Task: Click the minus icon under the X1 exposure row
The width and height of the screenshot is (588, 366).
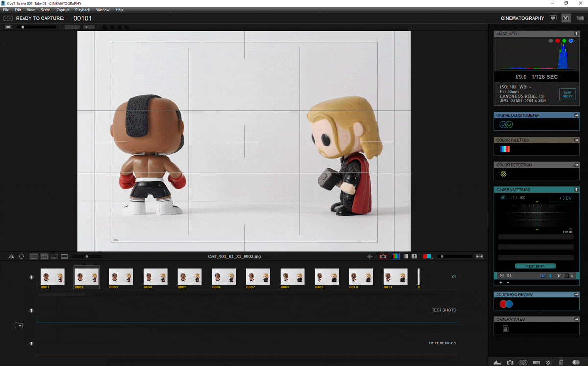Action: click(x=508, y=282)
